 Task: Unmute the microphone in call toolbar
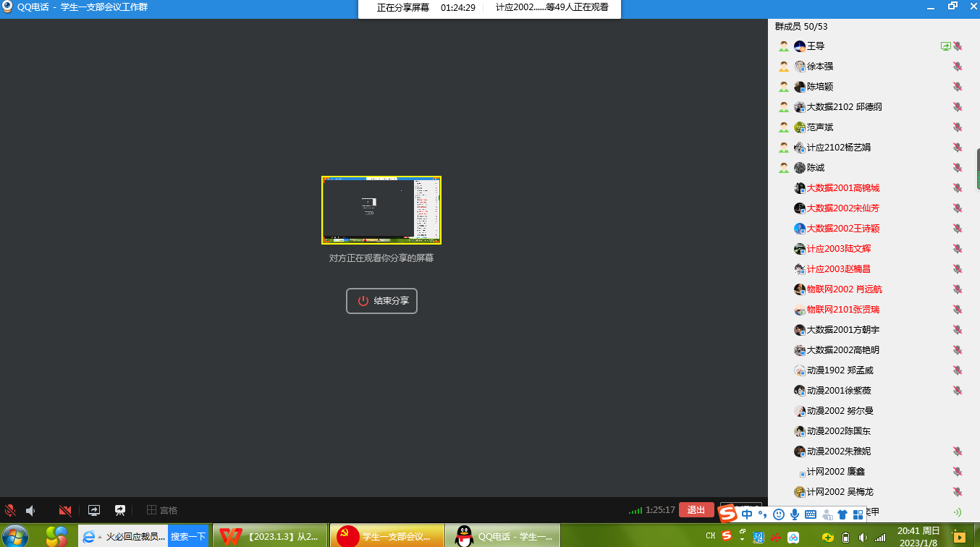(x=10, y=510)
